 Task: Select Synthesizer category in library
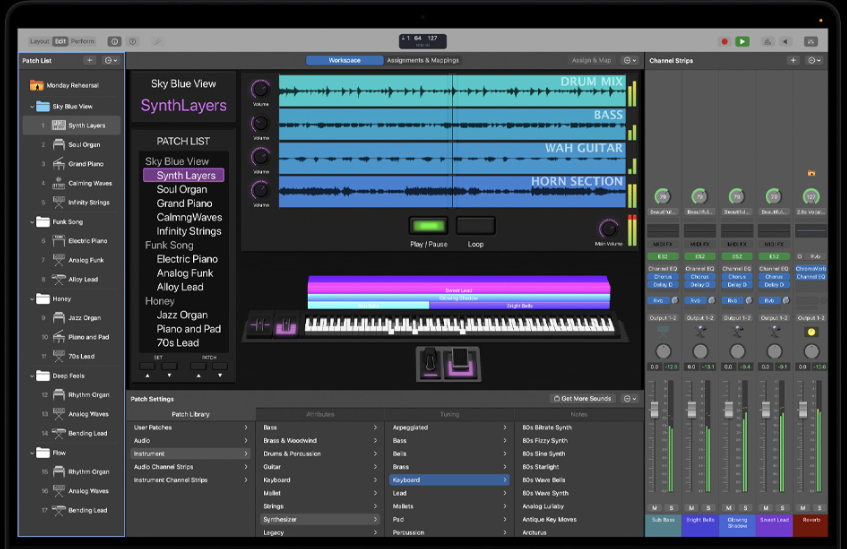coord(320,519)
